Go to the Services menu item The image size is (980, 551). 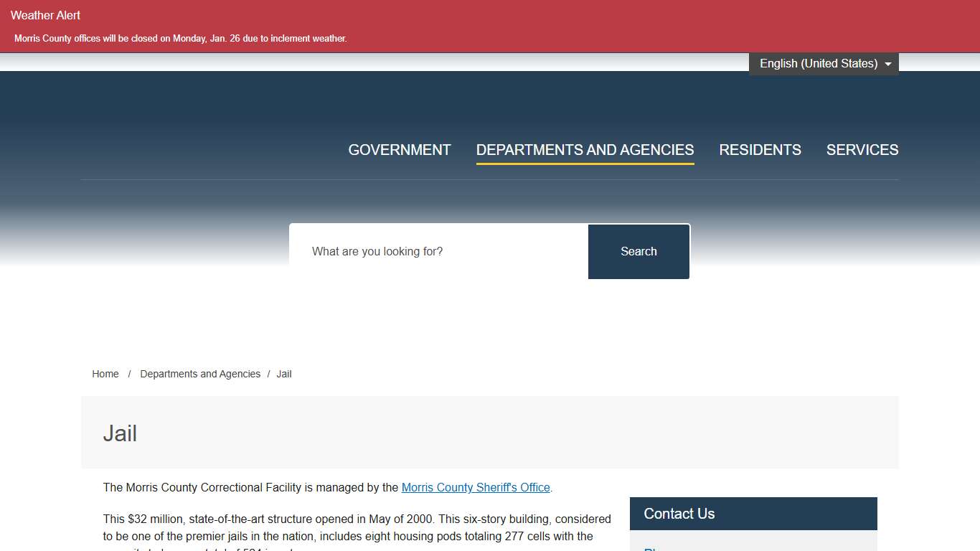862,150
